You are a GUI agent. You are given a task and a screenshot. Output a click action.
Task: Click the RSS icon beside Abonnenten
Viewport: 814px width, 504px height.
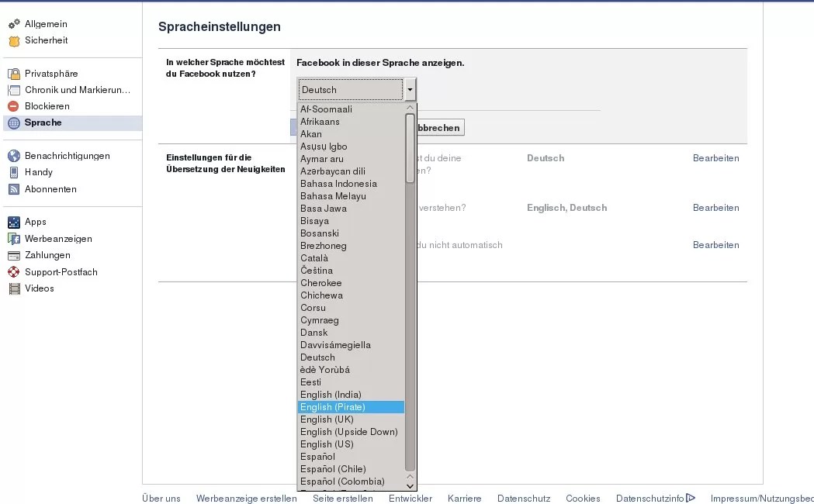coord(14,189)
